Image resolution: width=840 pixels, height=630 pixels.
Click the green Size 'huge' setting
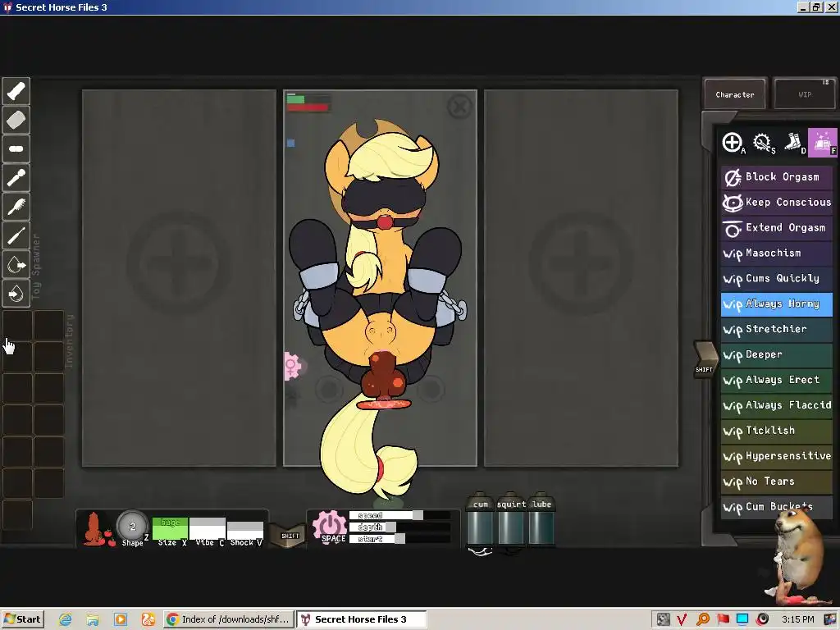[171, 528]
